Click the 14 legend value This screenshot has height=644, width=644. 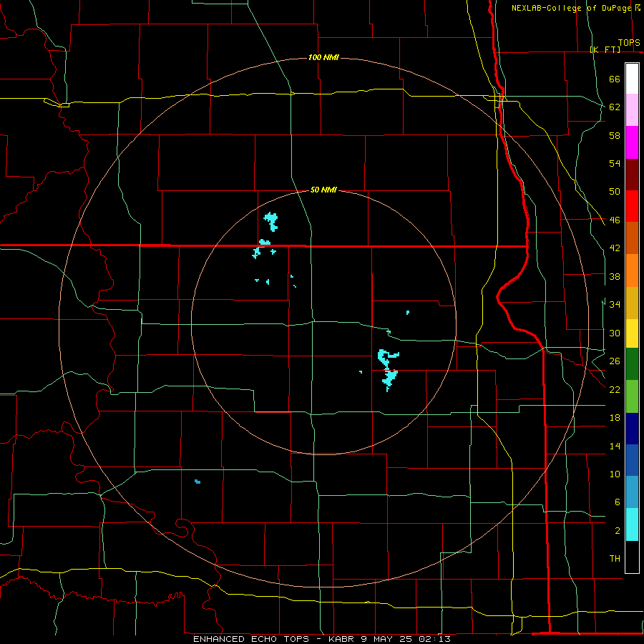(x=615, y=446)
